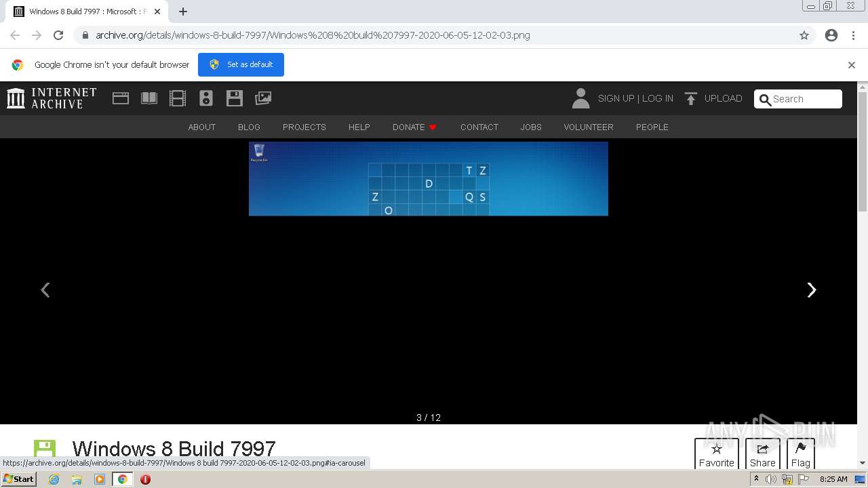This screenshot has height=488, width=868.
Task: Click Set as default button
Action: pos(241,64)
